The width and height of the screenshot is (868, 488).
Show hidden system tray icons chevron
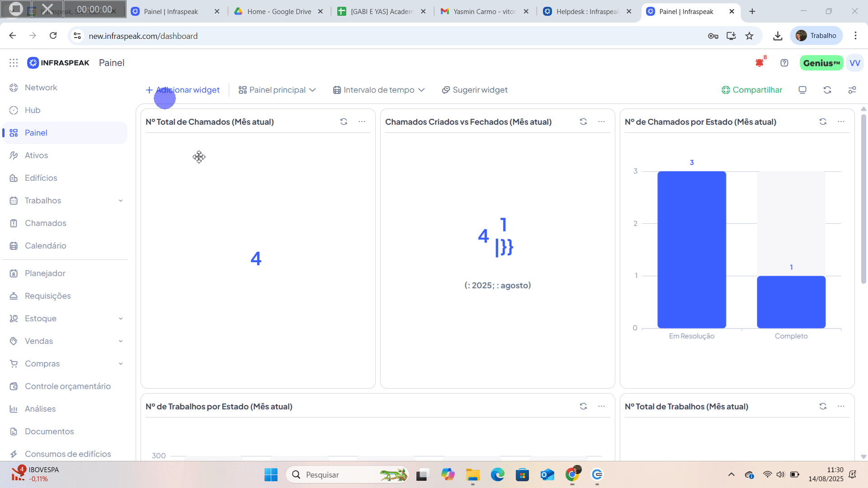731,474
